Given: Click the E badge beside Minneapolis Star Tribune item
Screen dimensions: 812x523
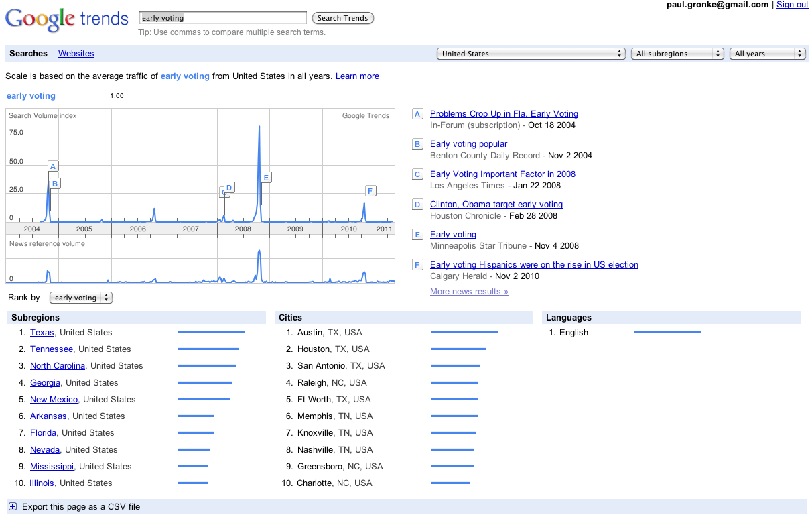Looking at the screenshot, I should point(417,235).
